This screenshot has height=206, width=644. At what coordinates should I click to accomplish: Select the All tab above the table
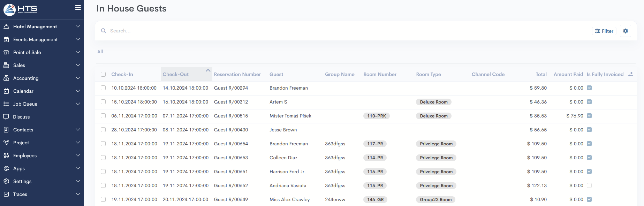point(100,52)
